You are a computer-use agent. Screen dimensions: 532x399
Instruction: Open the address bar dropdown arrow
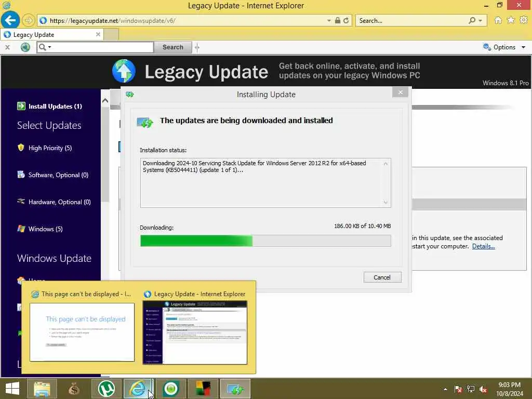tap(329, 20)
